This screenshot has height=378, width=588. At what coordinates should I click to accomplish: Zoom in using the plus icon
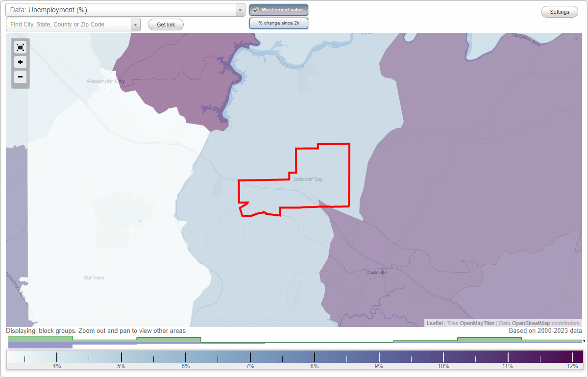click(x=20, y=62)
